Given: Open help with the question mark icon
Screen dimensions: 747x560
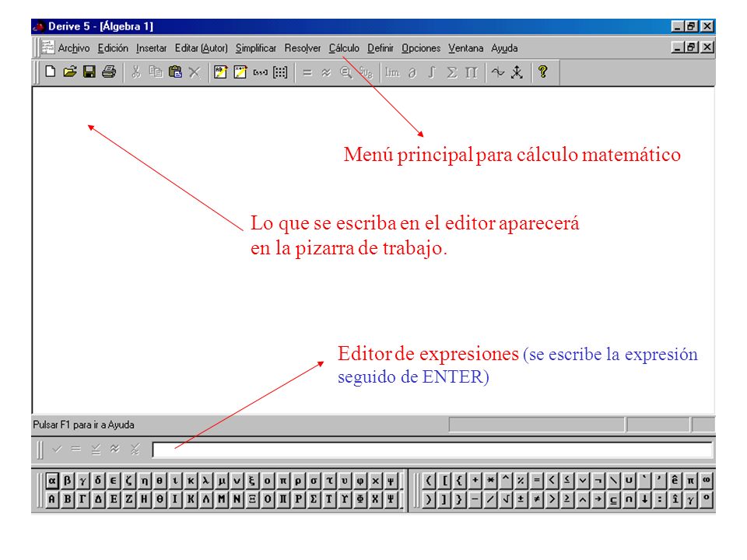Looking at the screenshot, I should [x=542, y=72].
